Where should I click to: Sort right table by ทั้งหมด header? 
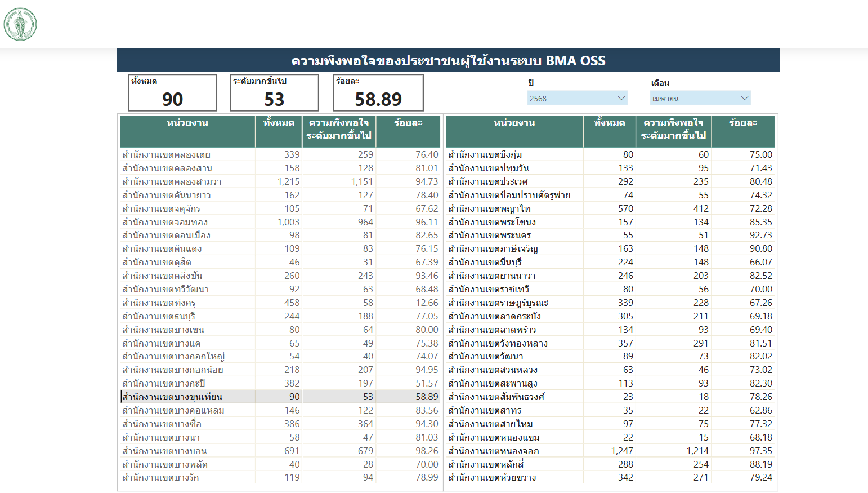point(610,131)
